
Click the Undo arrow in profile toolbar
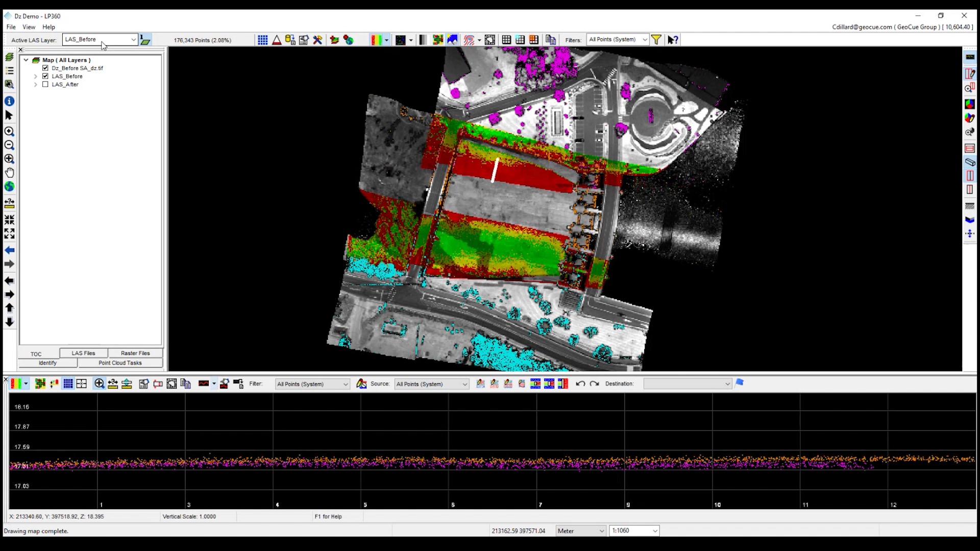click(x=580, y=384)
